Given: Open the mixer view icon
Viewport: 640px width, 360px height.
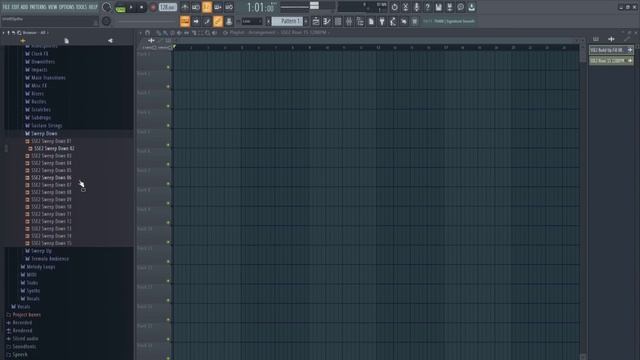Looking at the screenshot, I should 349,21.
